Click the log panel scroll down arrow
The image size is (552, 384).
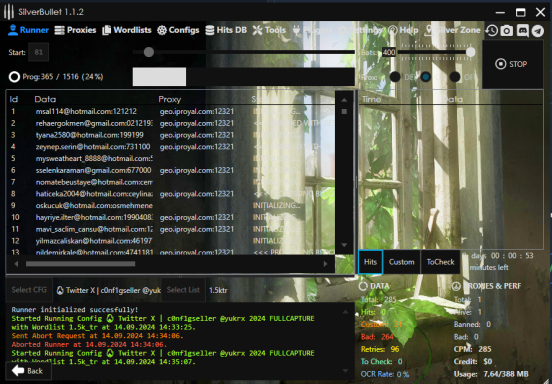(x=345, y=371)
